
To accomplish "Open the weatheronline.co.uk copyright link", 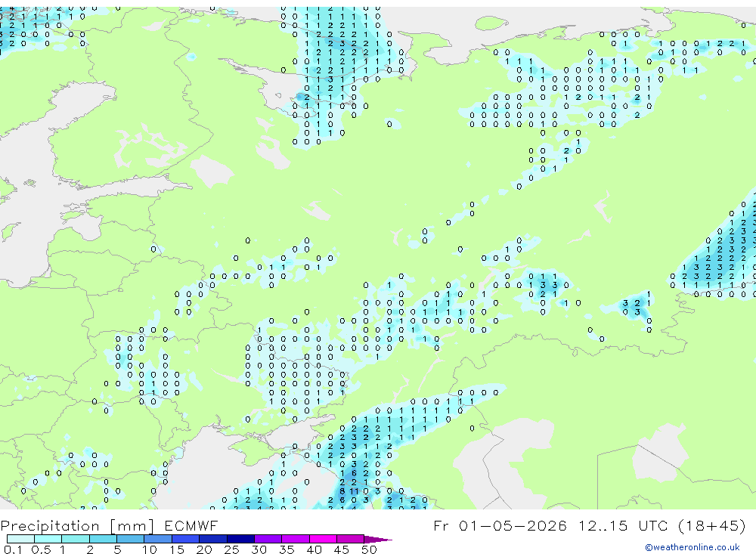I will click(692, 547).
